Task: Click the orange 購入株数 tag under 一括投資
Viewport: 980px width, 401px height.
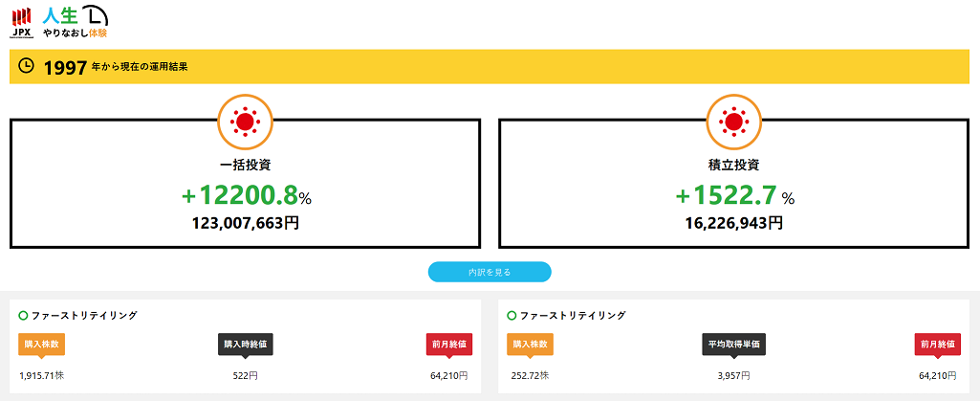Action: [x=41, y=345]
